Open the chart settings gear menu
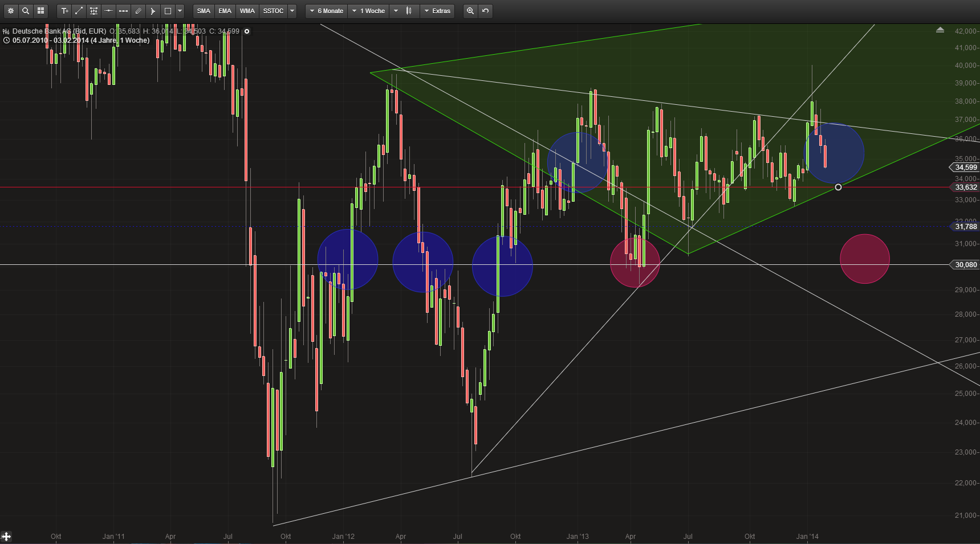This screenshot has width=980, height=544. 11,10
